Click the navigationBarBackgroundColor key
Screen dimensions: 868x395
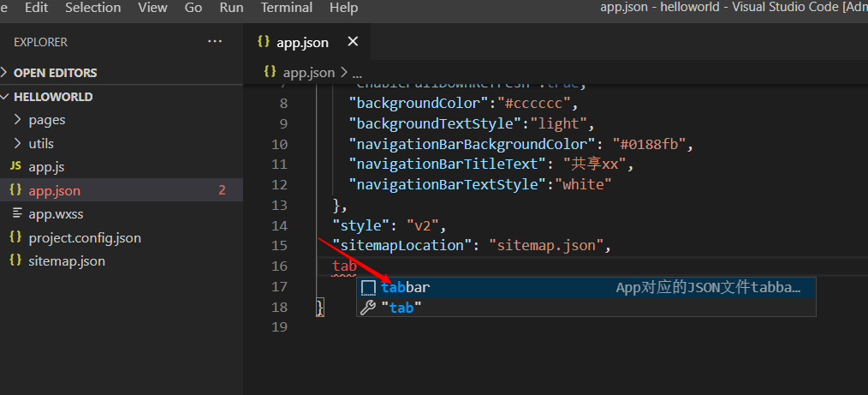(x=473, y=144)
